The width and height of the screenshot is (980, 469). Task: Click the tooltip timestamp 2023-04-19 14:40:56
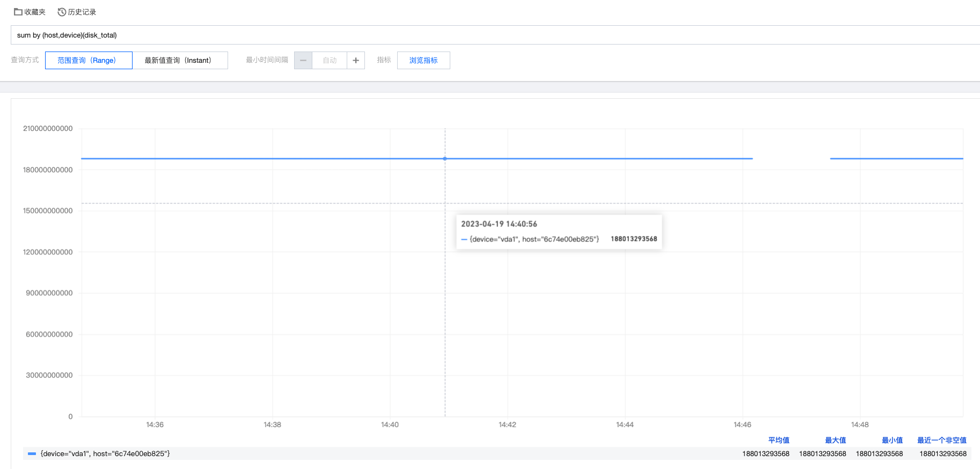[x=499, y=224]
